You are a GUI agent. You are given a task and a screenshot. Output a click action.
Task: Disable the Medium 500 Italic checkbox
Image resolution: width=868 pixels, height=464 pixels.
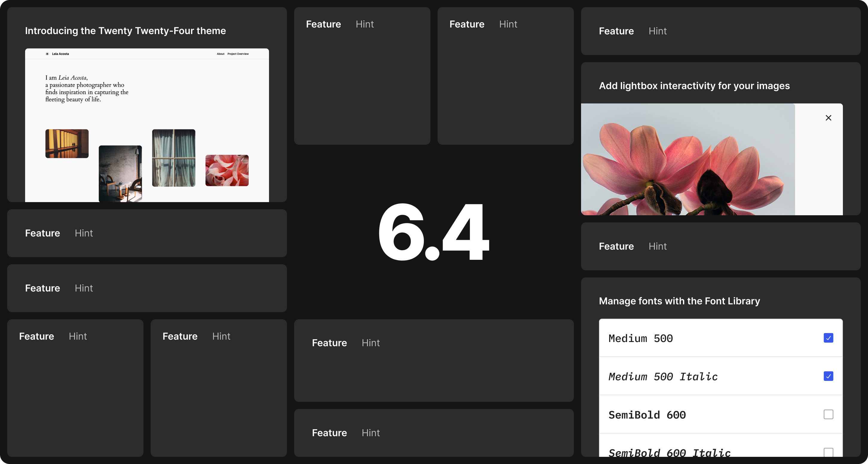point(828,376)
